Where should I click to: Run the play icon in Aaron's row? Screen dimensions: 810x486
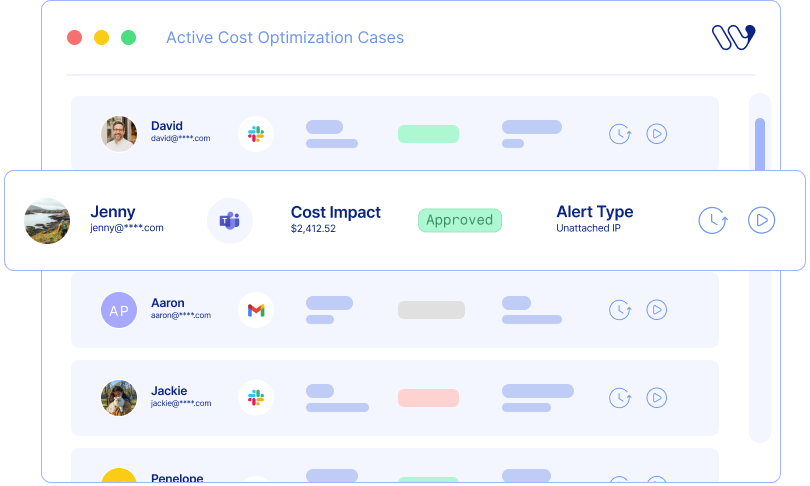pyautogui.click(x=656, y=310)
